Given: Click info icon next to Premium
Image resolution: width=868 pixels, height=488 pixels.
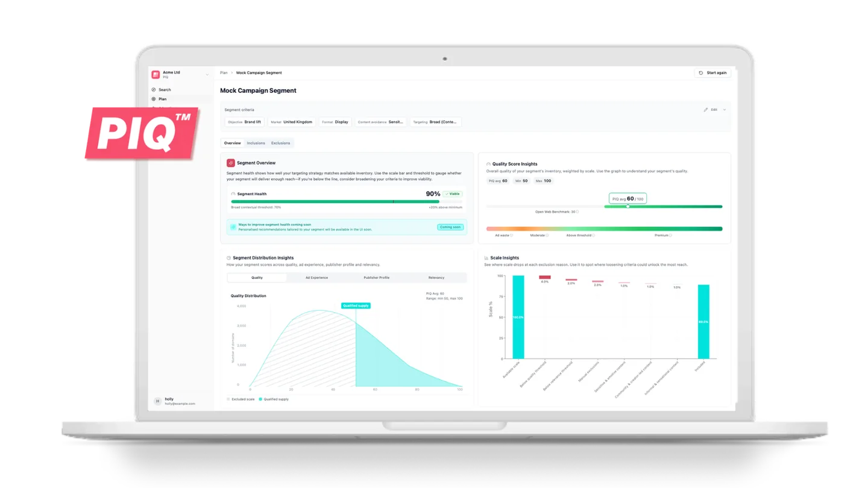Looking at the screenshot, I should click(670, 236).
